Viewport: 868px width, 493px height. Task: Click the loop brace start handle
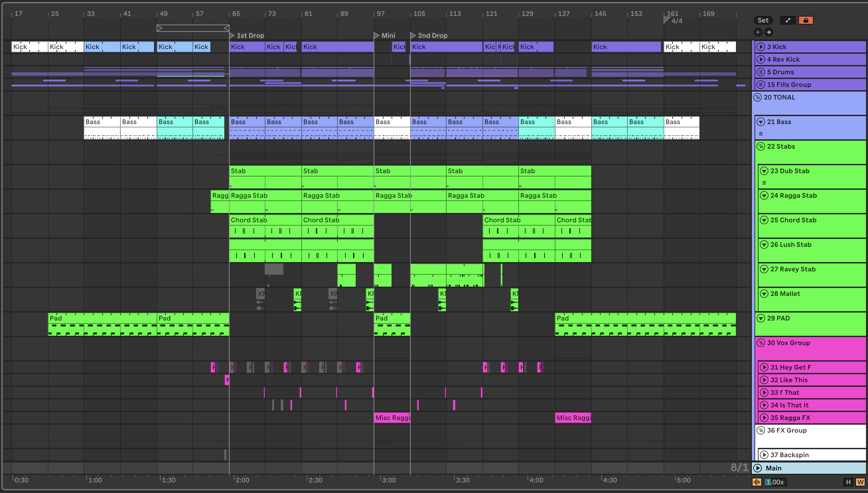point(160,28)
